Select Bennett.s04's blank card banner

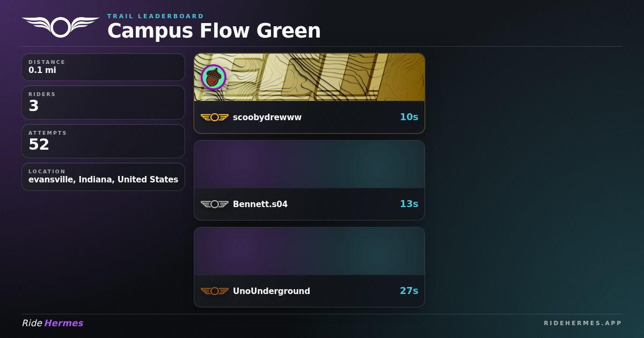pyautogui.click(x=309, y=164)
